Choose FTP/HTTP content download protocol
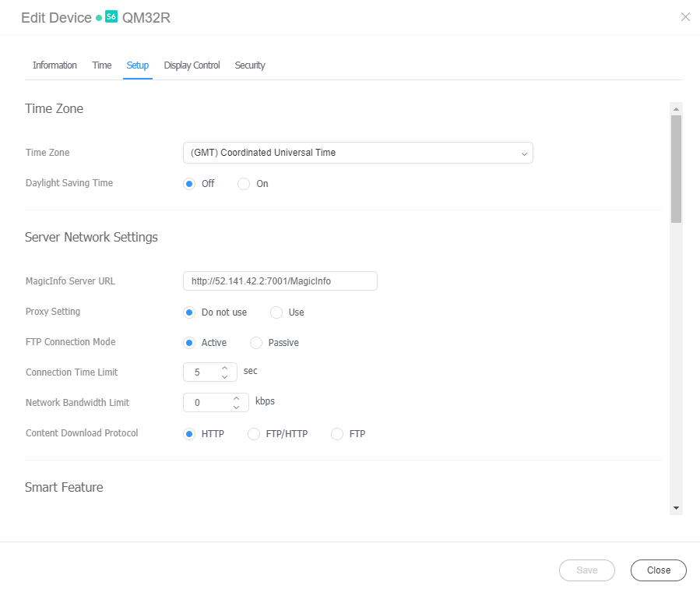The image size is (700, 600). [254, 434]
